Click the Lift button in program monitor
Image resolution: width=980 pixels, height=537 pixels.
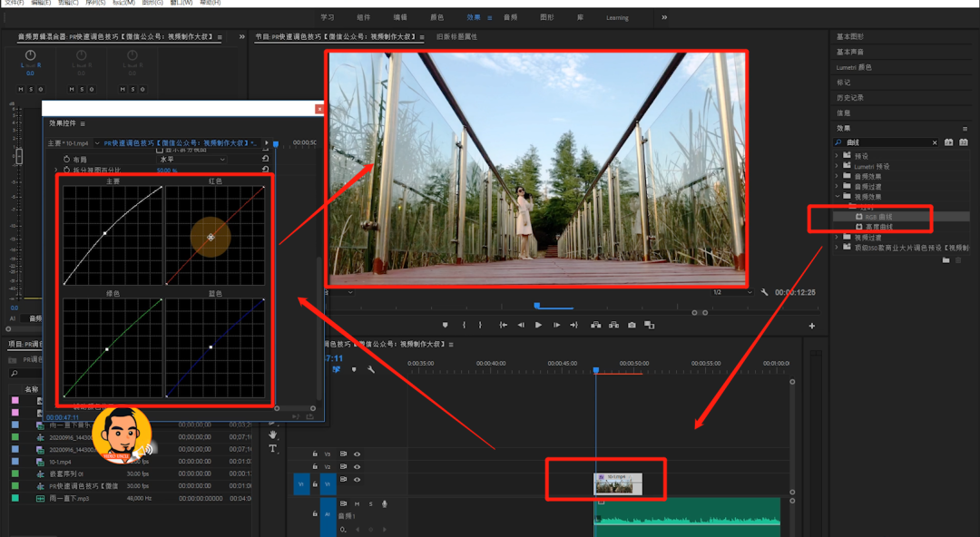[x=595, y=325]
